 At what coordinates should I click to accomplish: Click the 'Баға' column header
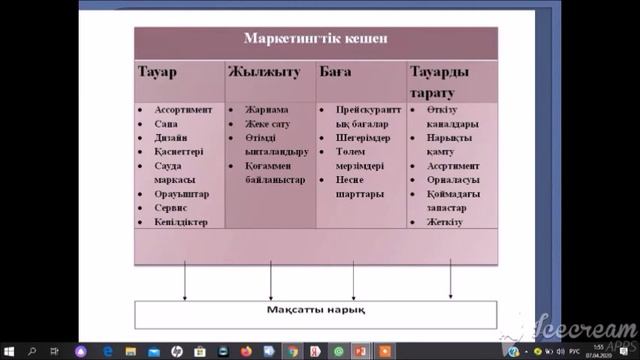coord(335,71)
